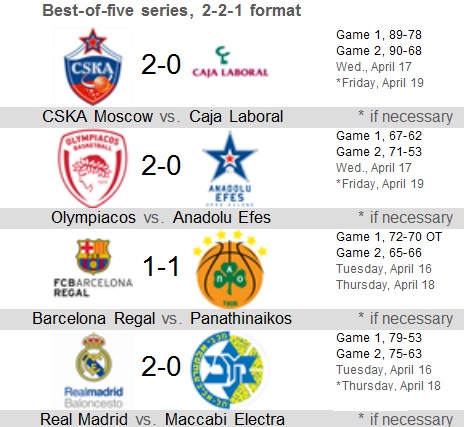Select the Anadolu Efes star logo
Viewport: 464px width, 427px height.
tap(230, 169)
